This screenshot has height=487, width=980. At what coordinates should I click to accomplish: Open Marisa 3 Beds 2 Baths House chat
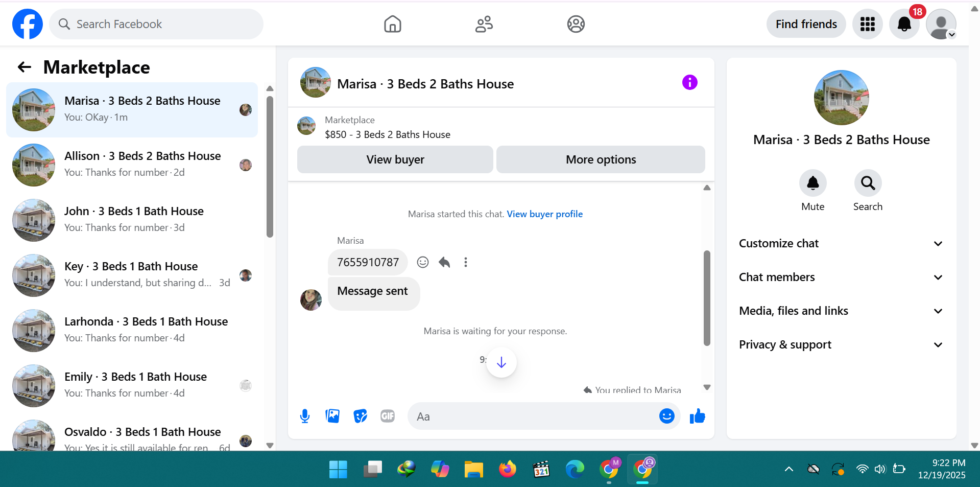(x=132, y=109)
